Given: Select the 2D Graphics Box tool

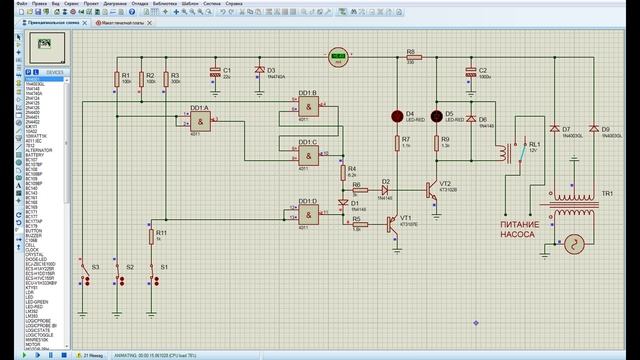Looking at the screenshot, I should [x=19, y=155].
